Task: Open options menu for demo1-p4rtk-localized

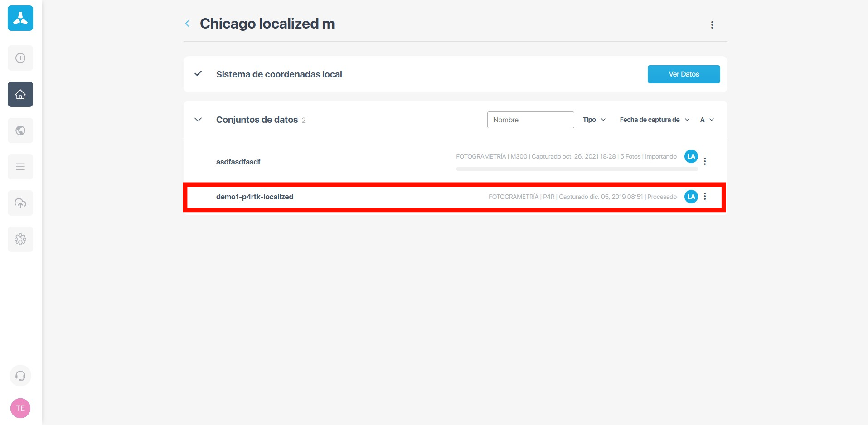Action: pyautogui.click(x=705, y=197)
